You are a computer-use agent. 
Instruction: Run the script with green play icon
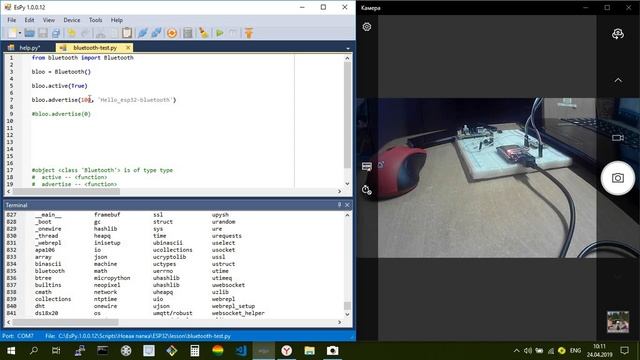point(220,33)
